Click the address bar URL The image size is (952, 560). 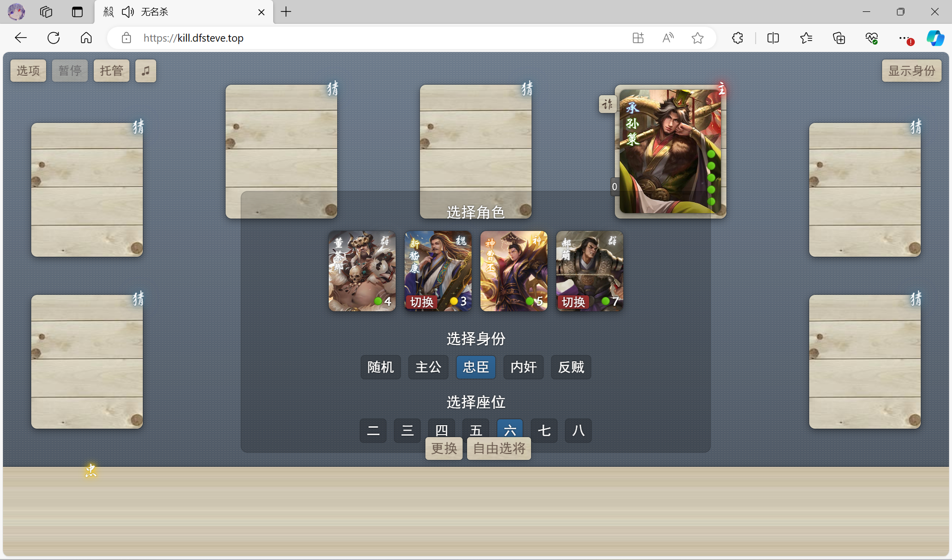pyautogui.click(x=193, y=38)
